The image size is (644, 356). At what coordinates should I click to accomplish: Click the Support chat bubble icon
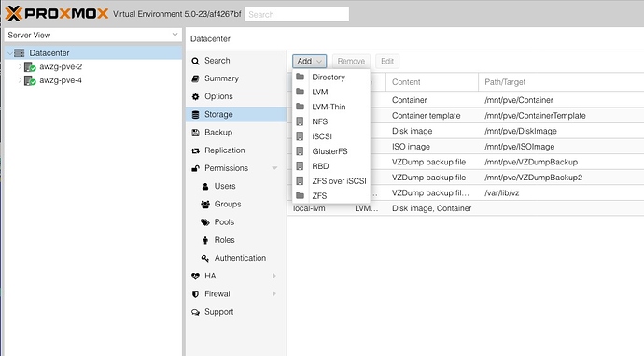195,312
